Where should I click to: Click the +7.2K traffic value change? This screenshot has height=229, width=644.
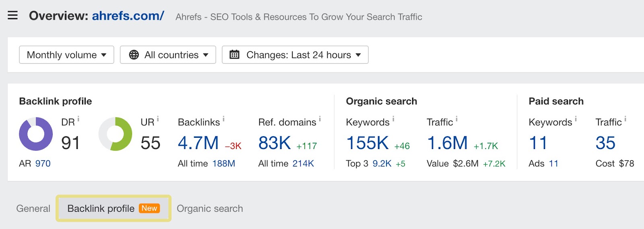(x=494, y=164)
